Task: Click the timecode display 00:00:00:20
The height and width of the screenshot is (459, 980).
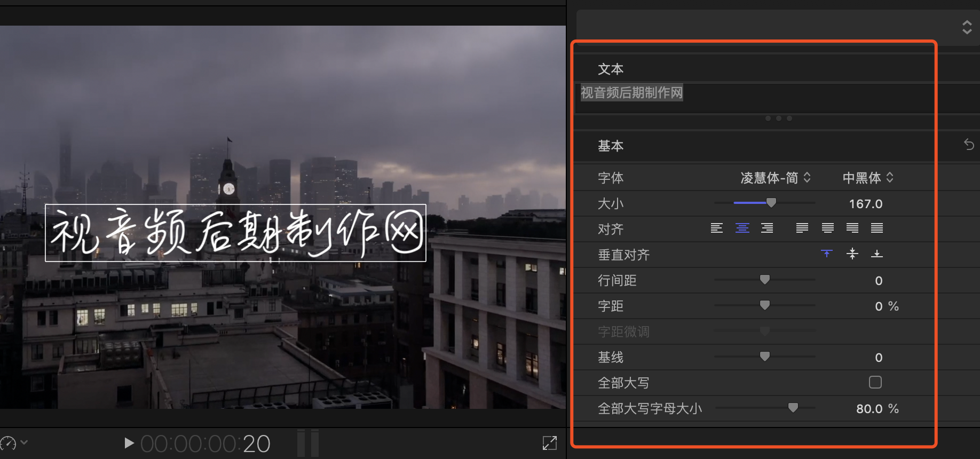Action: [206, 444]
